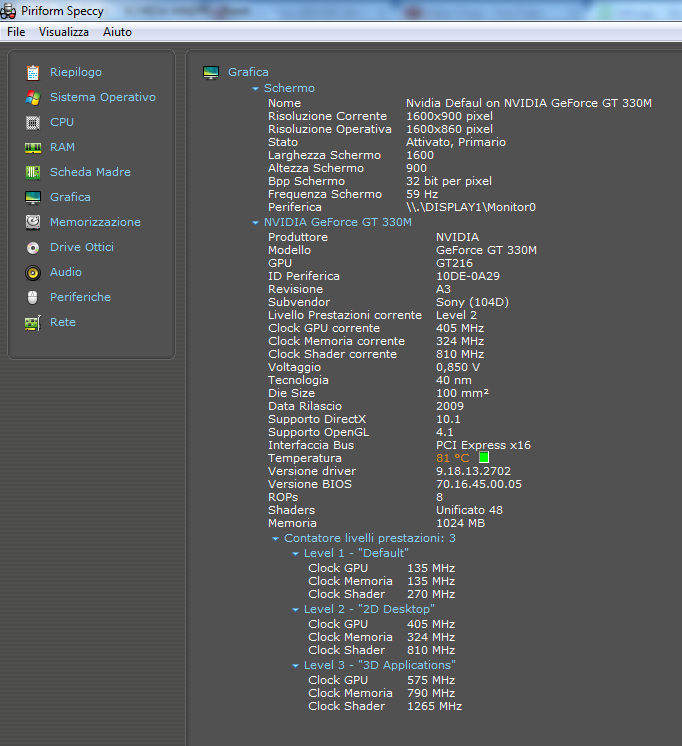Click the Sistema Operativo Windows flag icon
Viewport: 682px width, 746px height.
point(33,98)
